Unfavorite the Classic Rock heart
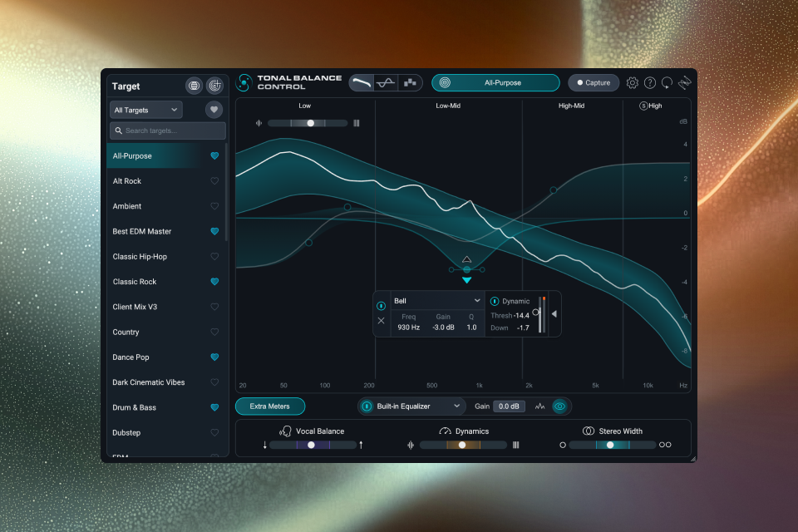The image size is (798, 532). (x=214, y=282)
